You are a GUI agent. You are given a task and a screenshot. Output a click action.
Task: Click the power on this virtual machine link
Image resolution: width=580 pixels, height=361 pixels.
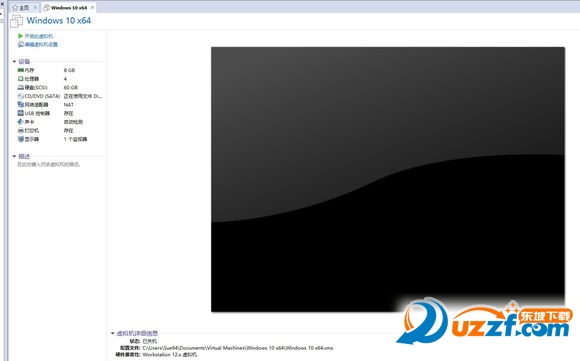coord(39,36)
